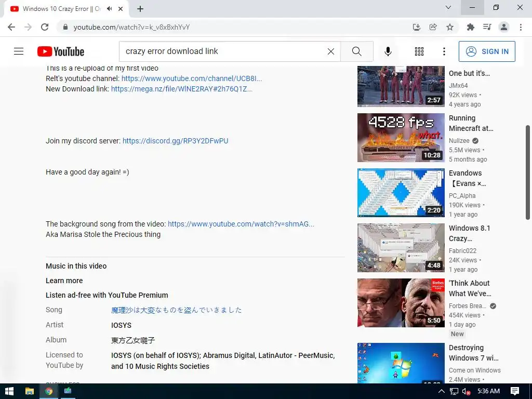Go back with browser back arrow
The height and width of the screenshot is (399, 532).
[x=11, y=27]
